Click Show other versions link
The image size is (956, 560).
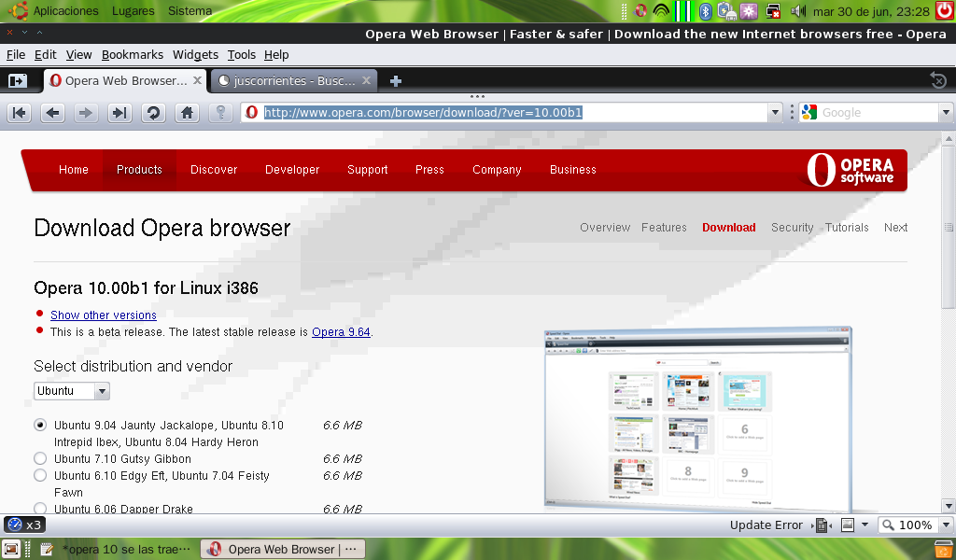[103, 315]
